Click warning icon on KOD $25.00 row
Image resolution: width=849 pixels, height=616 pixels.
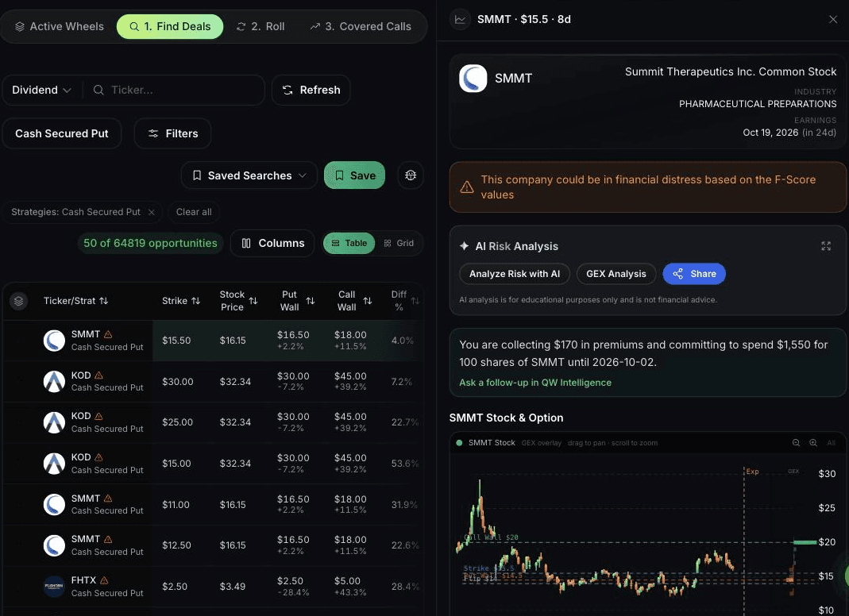[98, 416]
